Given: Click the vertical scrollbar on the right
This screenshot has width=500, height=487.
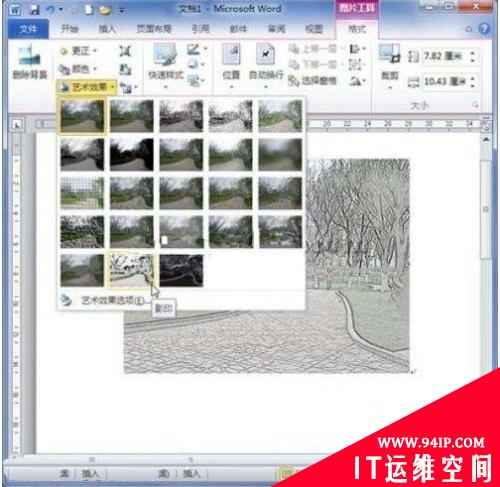Looking at the screenshot, I should (486, 209).
